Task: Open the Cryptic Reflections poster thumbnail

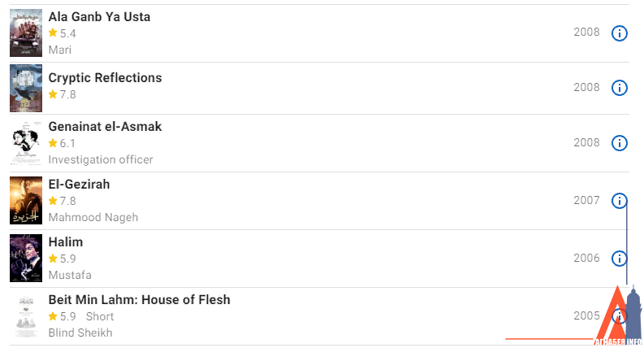Action: pos(26,88)
